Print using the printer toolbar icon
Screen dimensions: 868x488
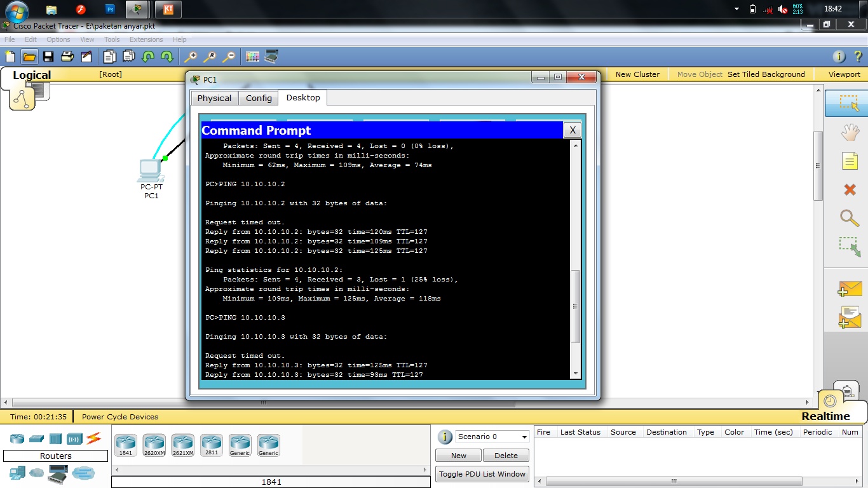click(x=67, y=57)
